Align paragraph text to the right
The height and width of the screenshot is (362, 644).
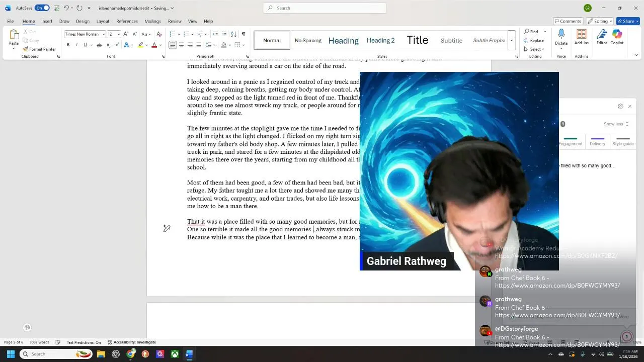(x=190, y=45)
